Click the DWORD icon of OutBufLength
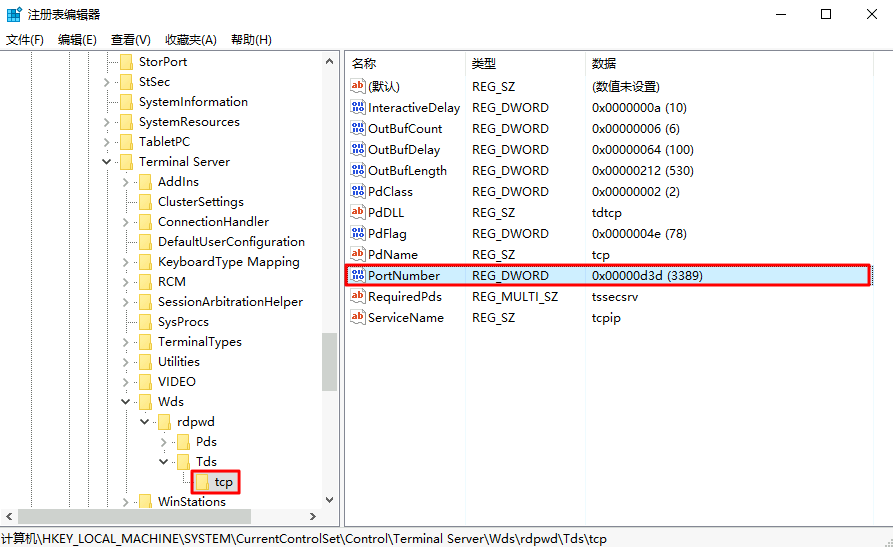 (x=358, y=170)
